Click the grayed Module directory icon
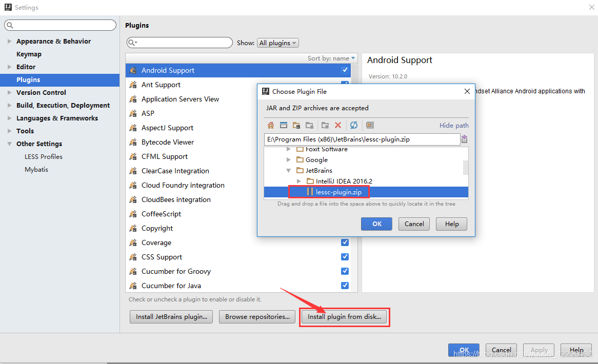This screenshot has width=598, height=364. click(309, 125)
